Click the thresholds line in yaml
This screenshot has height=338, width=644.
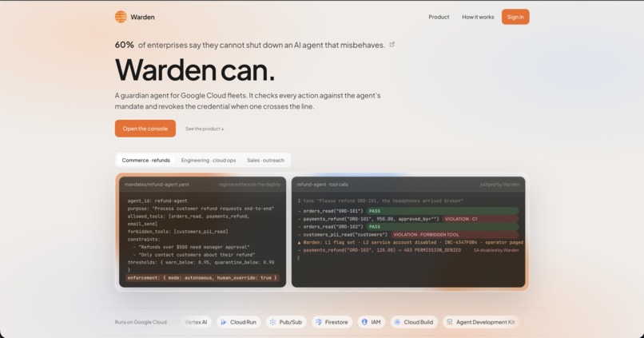[x=201, y=262]
